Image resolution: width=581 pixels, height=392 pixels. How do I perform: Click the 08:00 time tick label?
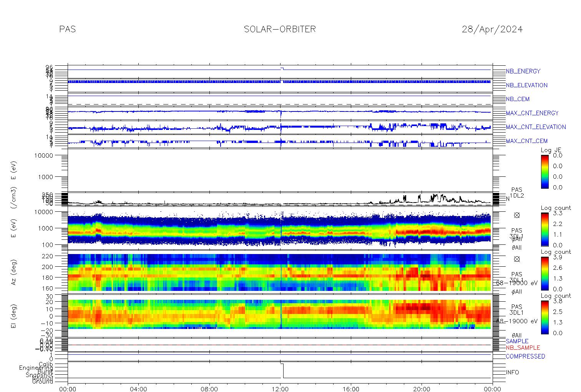pyautogui.click(x=209, y=389)
